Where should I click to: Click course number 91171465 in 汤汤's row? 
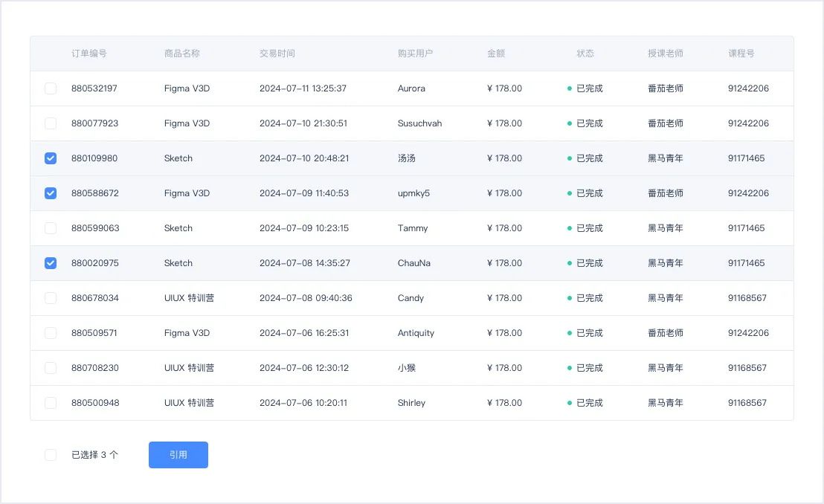[746, 158]
